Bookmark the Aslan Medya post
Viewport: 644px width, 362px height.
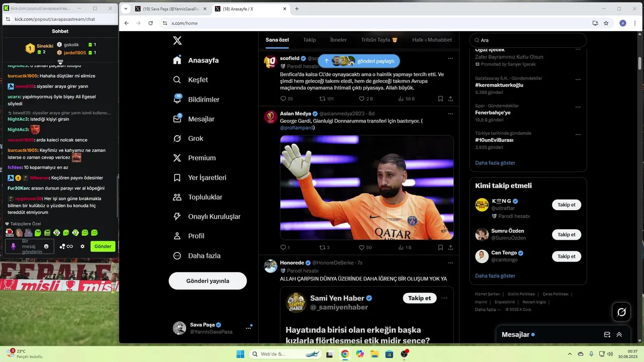tap(440, 247)
